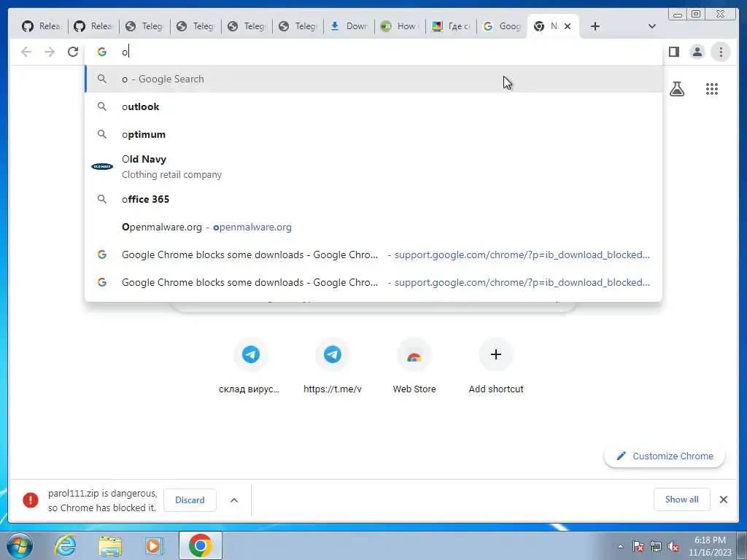Switch to the first GitHub Releases tab
Image resolution: width=747 pixels, height=560 pixels.
click(42, 26)
